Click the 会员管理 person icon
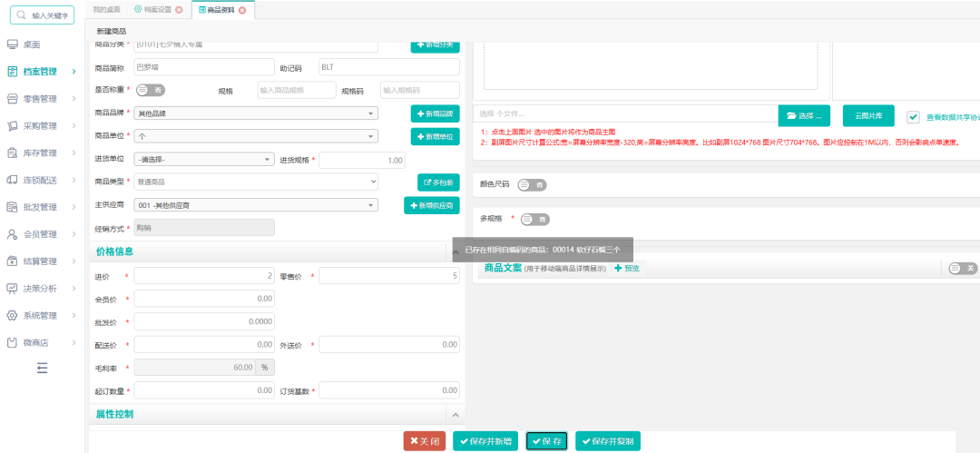 (12, 234)
